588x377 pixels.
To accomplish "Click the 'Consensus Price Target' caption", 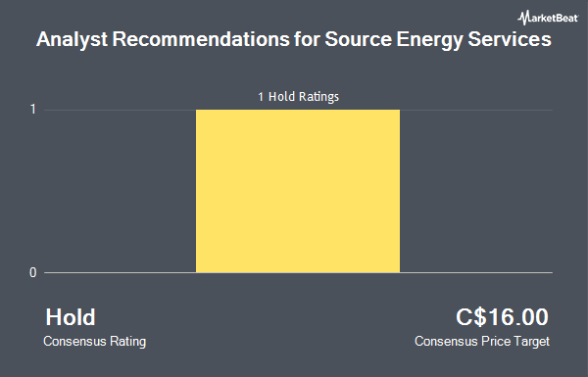I will coord(482,342).
